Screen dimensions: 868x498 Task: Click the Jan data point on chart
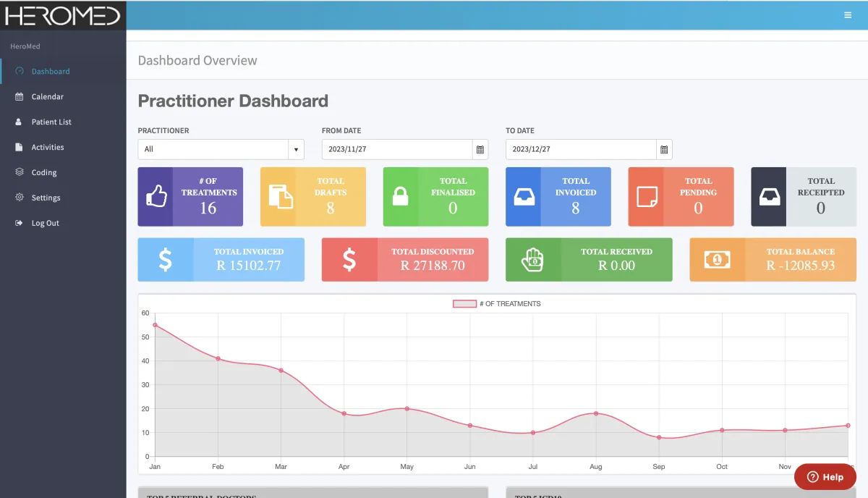click(155, 325)
